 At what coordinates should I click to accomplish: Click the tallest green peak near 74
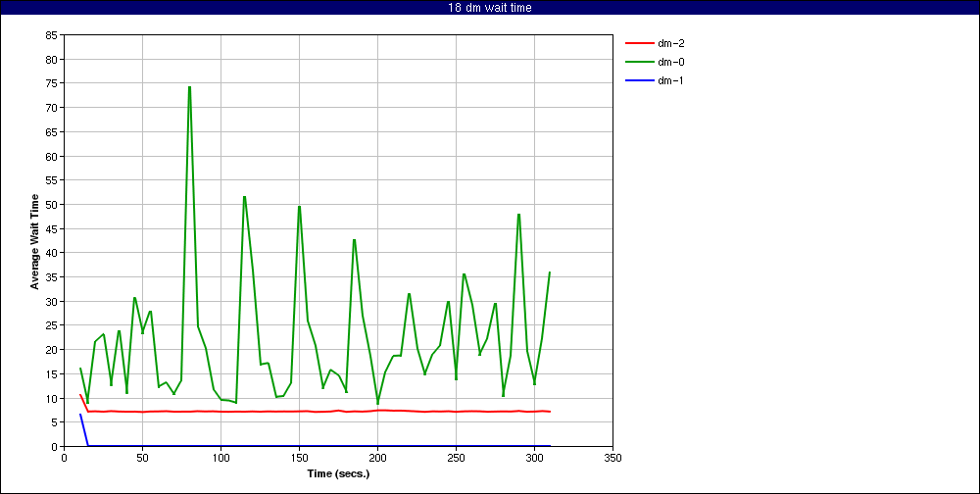coord(189,87)
